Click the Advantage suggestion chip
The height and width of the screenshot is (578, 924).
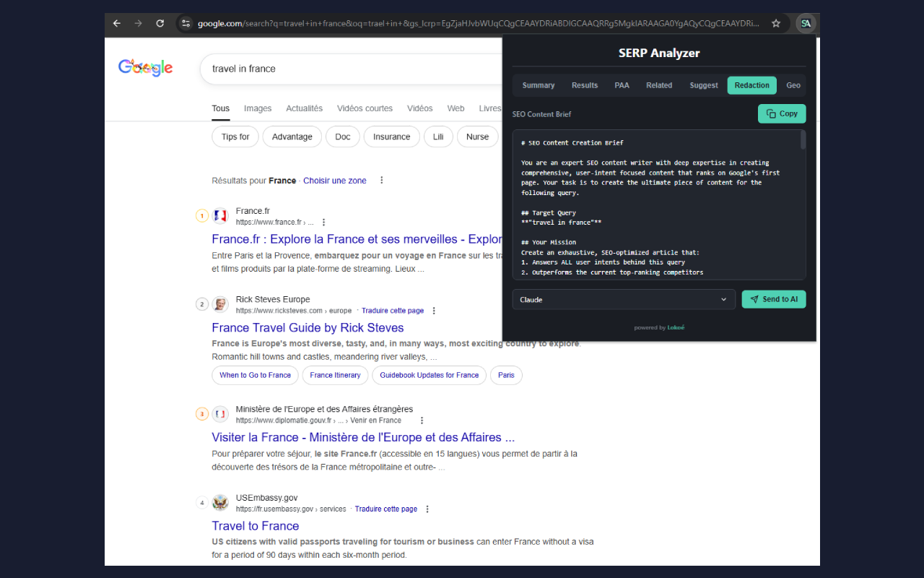[292, 137]
